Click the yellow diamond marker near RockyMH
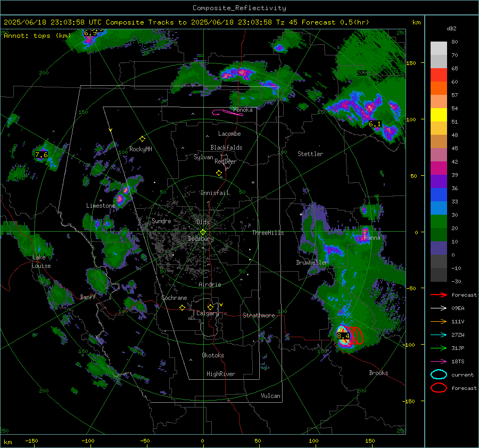Screen dimensions: 479x448 pyautogui.click(x=142, y=139)
